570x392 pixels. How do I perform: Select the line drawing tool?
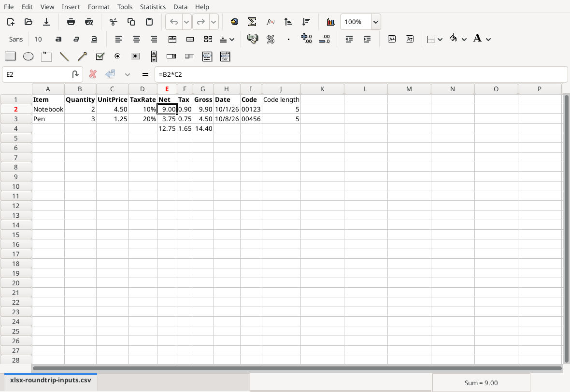coord(64,56)
